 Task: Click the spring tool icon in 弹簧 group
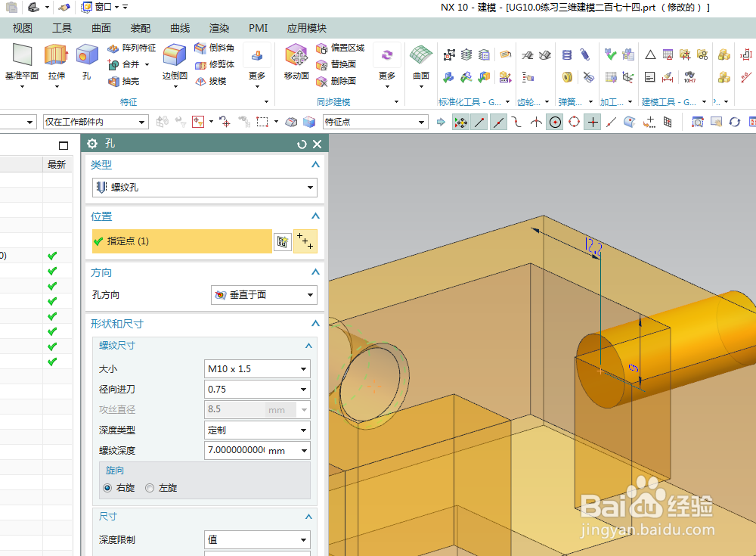click(x=567, y=54)
